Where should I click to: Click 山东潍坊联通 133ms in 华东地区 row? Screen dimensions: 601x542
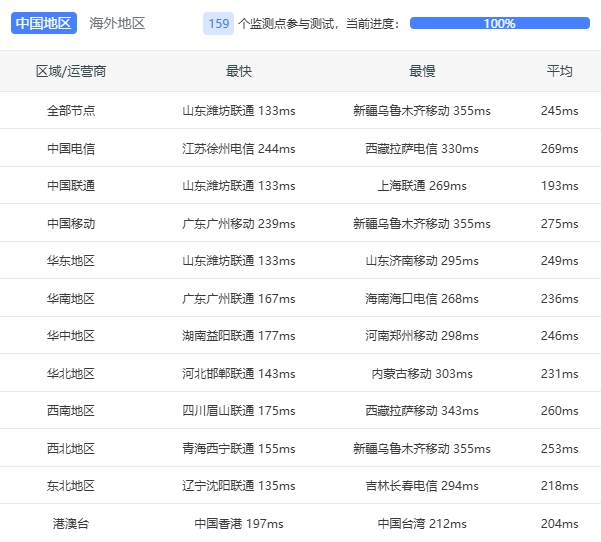[239, 261]
